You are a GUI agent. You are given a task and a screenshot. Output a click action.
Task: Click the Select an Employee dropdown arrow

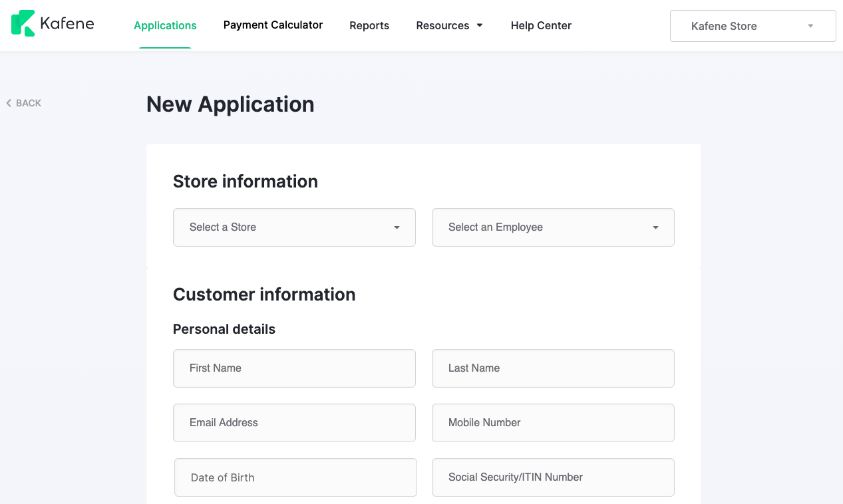coord(655,227)
